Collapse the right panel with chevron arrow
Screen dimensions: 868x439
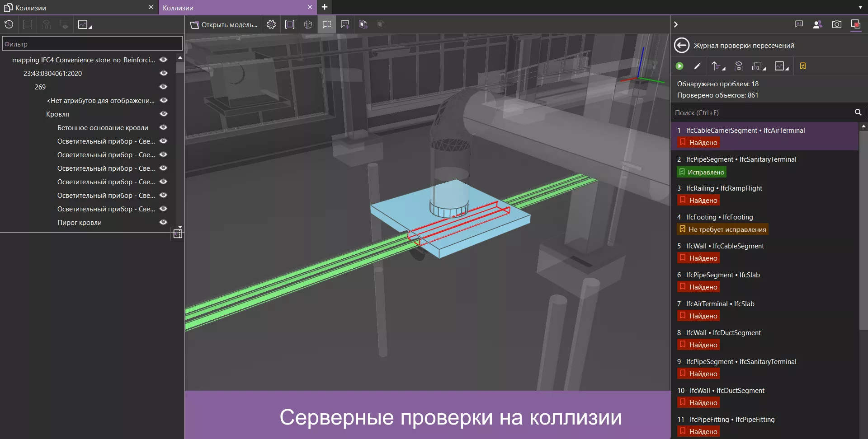click(676, 24)
